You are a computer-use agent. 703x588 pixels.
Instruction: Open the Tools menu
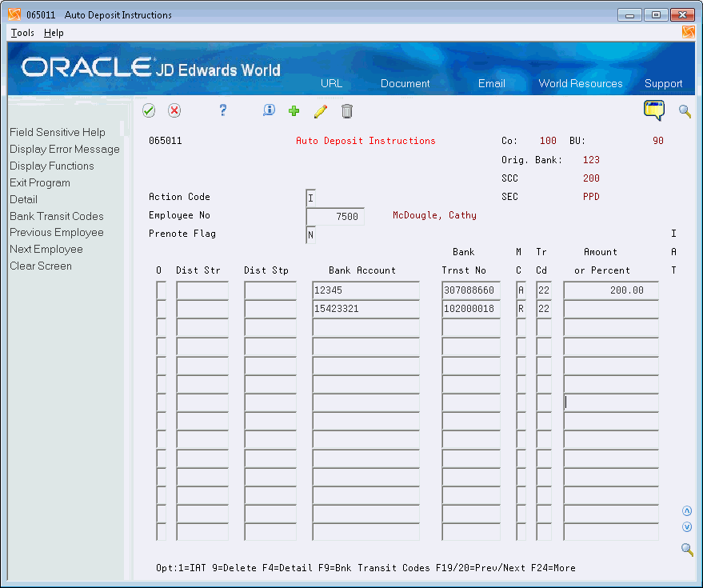[22, 33]
